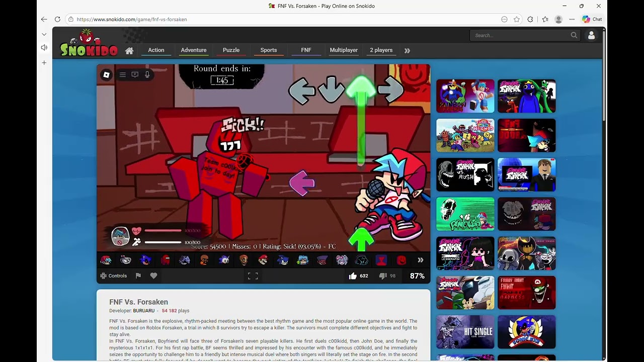644x362 pixels.
Task: Open the Sports category tab
Action: (x=269, y=50)
